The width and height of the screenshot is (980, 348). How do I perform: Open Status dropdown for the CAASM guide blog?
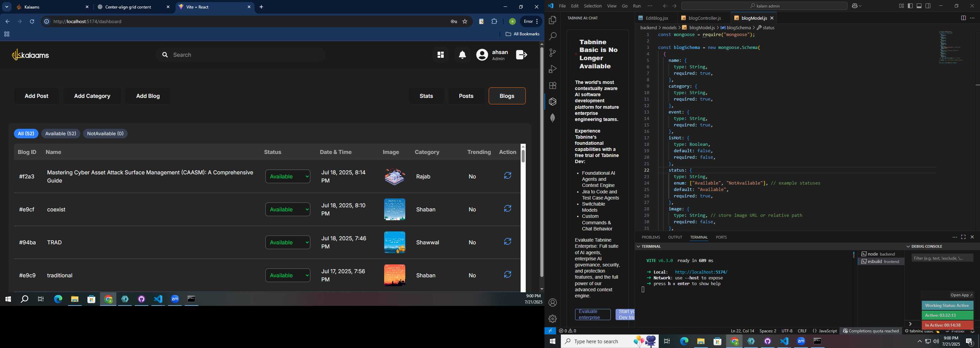point(288,176)
